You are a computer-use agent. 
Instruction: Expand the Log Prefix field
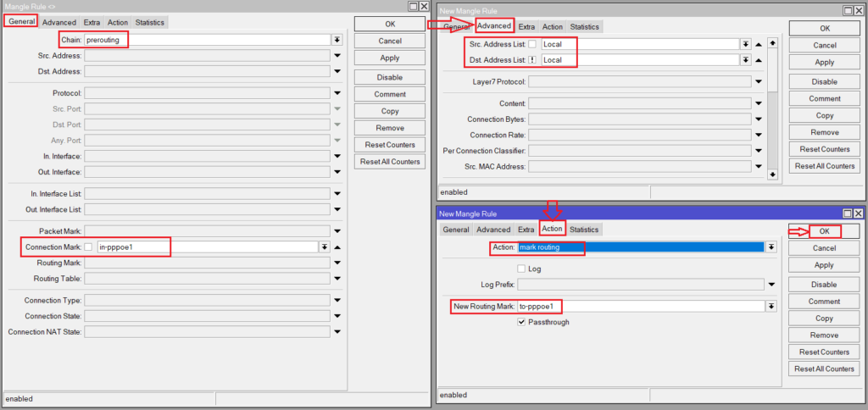771,285
